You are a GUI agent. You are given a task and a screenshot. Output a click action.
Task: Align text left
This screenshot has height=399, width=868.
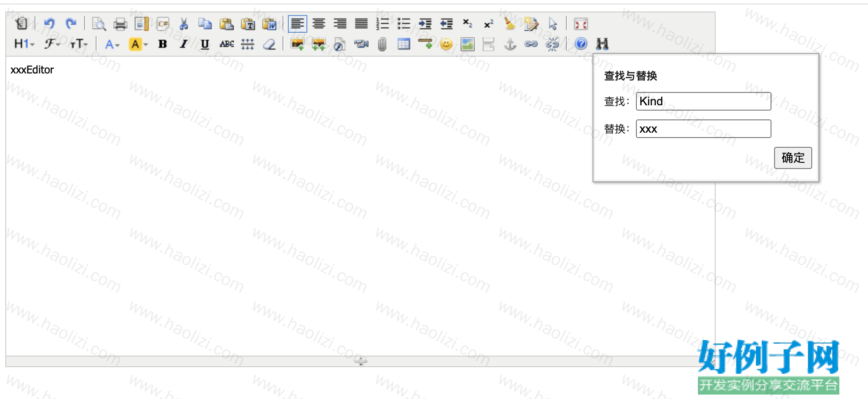(297, 23)
